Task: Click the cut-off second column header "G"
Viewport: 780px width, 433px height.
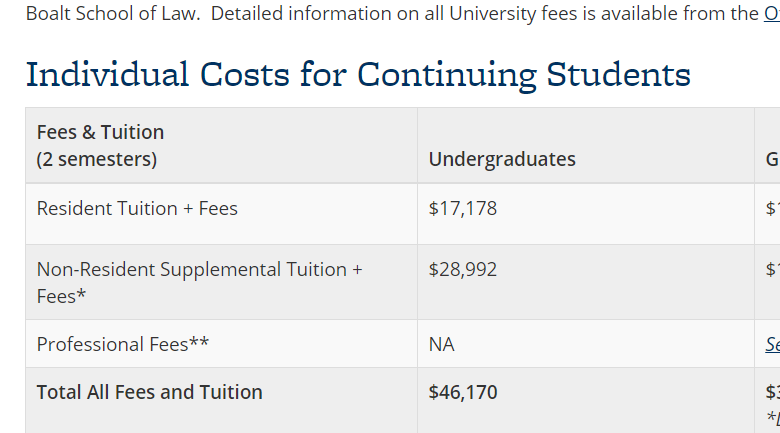Action: click(772, 159)
